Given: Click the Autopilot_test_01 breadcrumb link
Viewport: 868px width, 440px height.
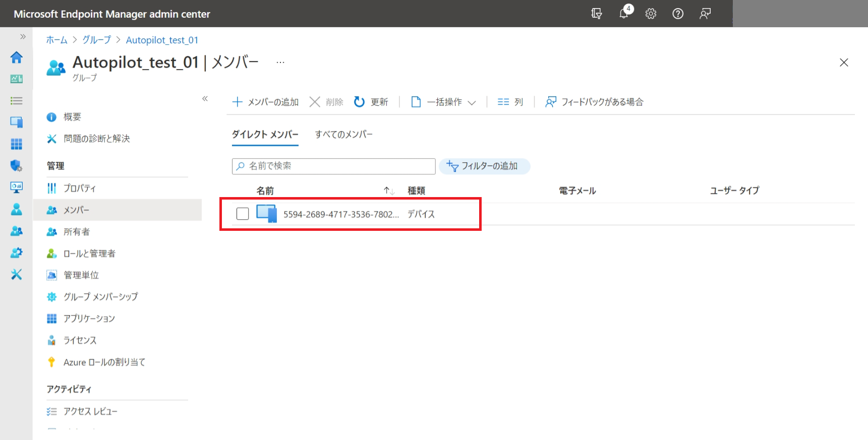Looking at the screenshot, I should coord(162,40).
